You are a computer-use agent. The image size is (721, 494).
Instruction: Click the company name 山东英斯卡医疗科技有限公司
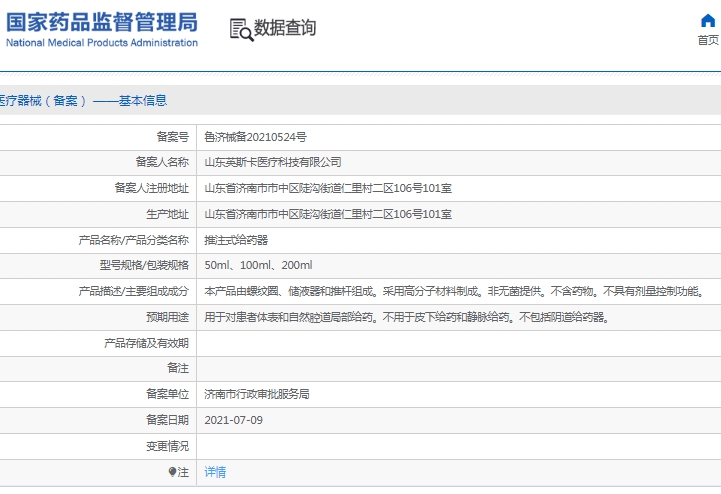[x=273, y=162]
